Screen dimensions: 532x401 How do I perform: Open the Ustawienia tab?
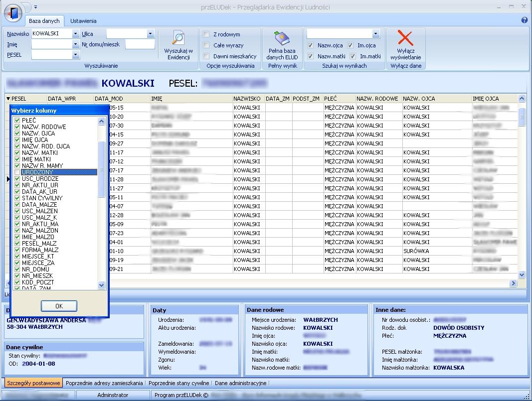pyautogui.click(x=83, y=21)
